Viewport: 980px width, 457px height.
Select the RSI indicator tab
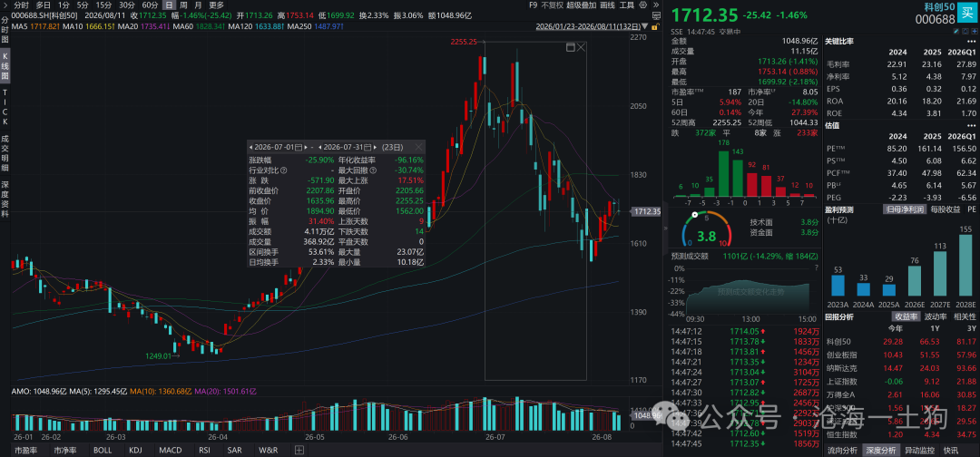[204, 450]
